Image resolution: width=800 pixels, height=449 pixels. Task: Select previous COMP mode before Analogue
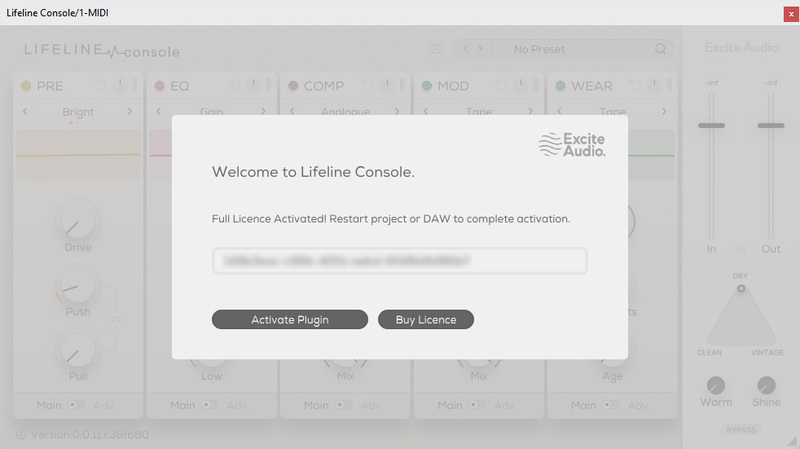pos(292,111)
